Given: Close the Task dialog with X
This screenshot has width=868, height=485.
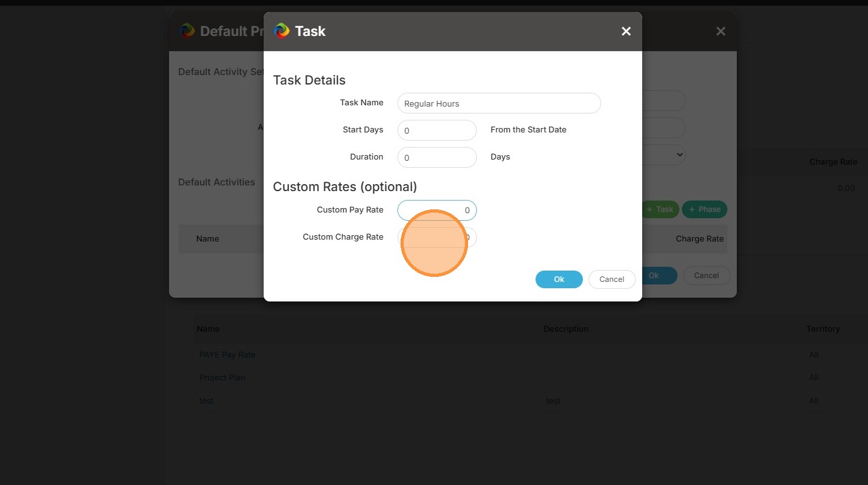Looking at the screenshot, I should [626, 32].
